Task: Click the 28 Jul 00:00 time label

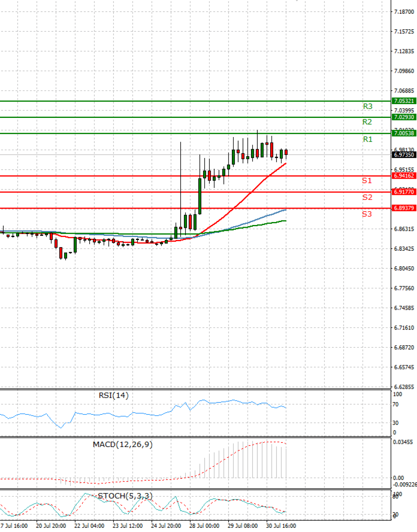Action: (x=204, y=526)
